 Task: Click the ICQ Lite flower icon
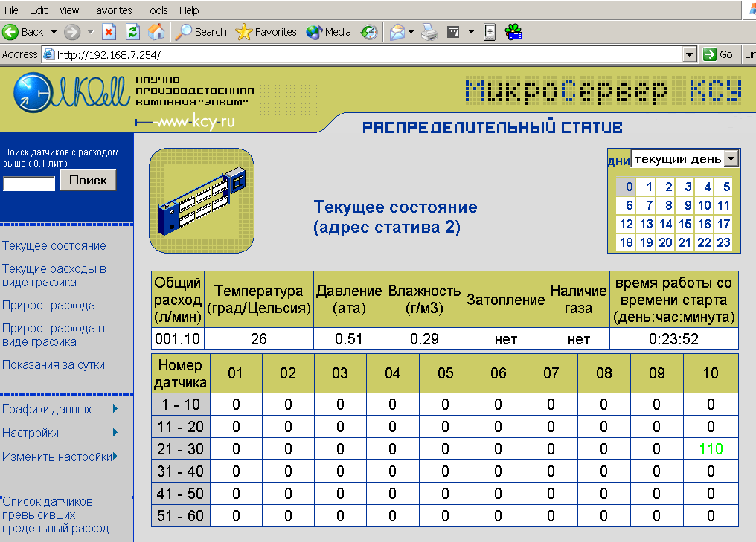pyautogui.click(x=513, y=32)
